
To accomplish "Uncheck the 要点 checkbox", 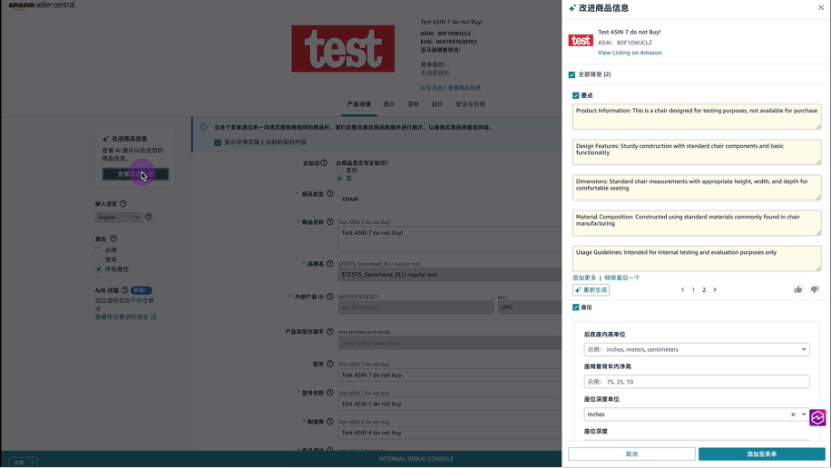I will click(x=576, y=96).
